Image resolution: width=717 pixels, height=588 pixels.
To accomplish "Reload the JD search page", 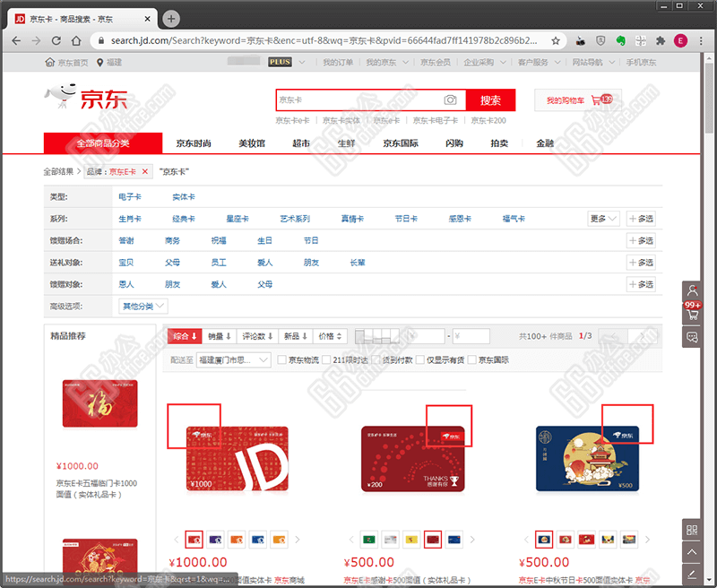I will (x=56, y=40).
